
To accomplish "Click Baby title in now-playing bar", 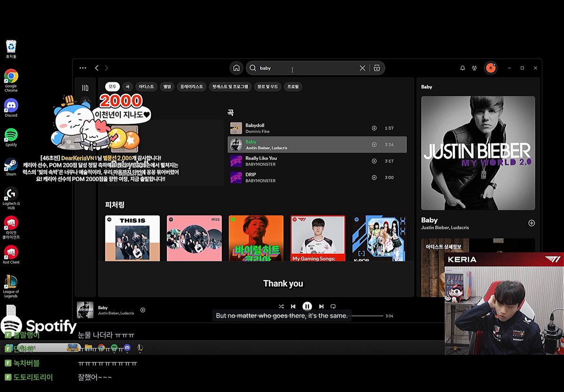I will 103,308.
